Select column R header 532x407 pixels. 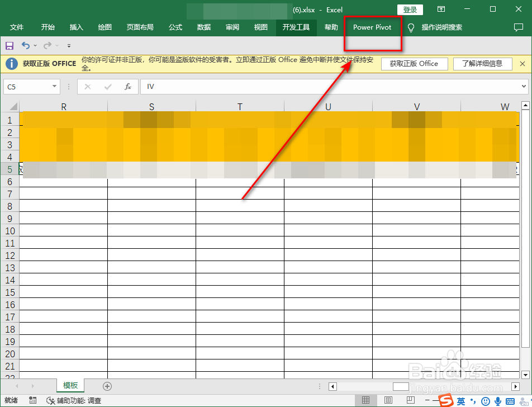click(x=64, y=107)
